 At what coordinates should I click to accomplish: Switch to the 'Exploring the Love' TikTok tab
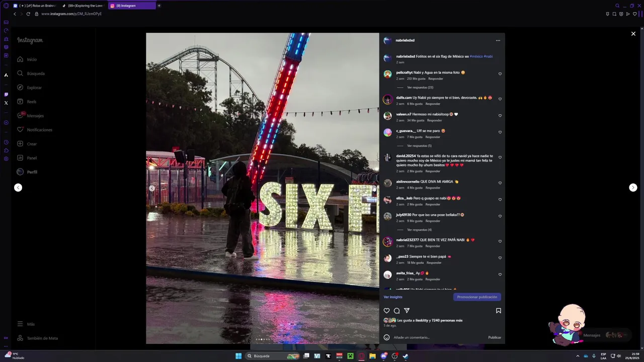click(83, 6)
